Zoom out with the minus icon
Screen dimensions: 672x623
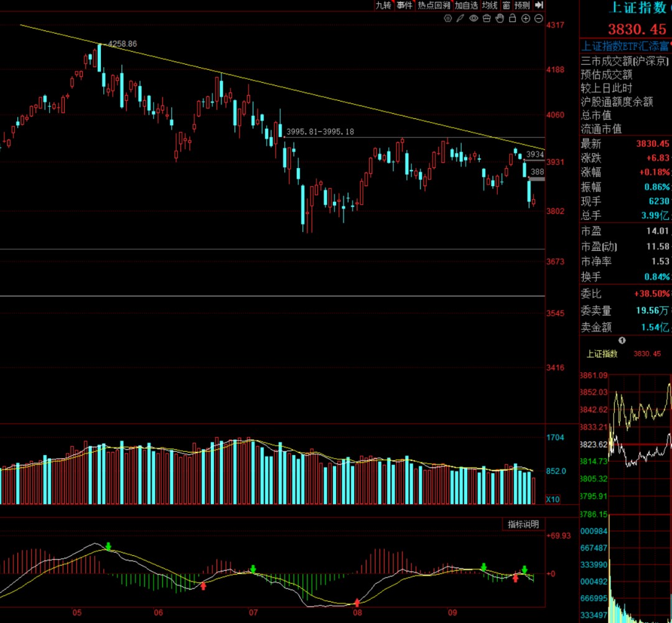click(539, 19)
